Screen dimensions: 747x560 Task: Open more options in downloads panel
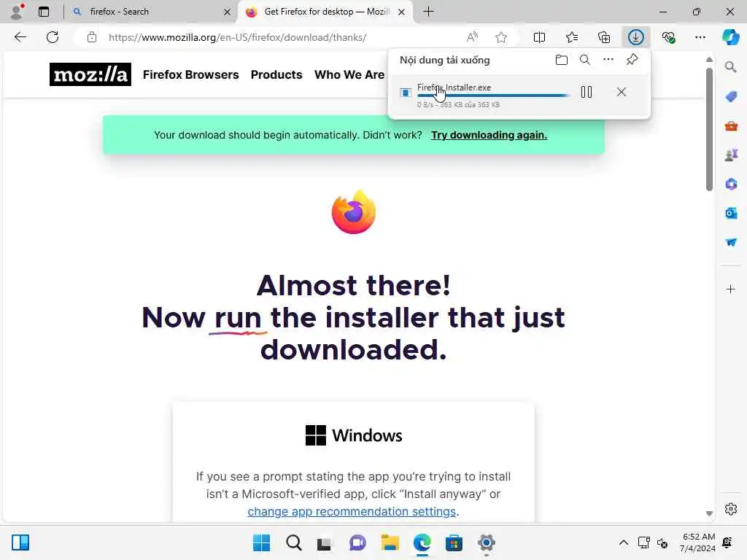[608, 60]
